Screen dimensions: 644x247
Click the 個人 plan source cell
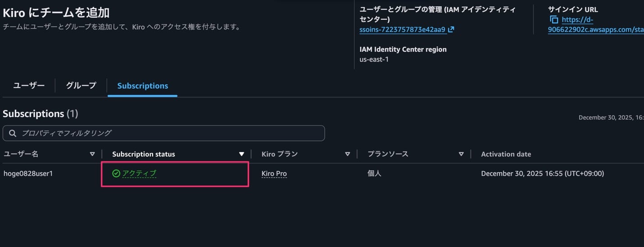coord(374,173)
